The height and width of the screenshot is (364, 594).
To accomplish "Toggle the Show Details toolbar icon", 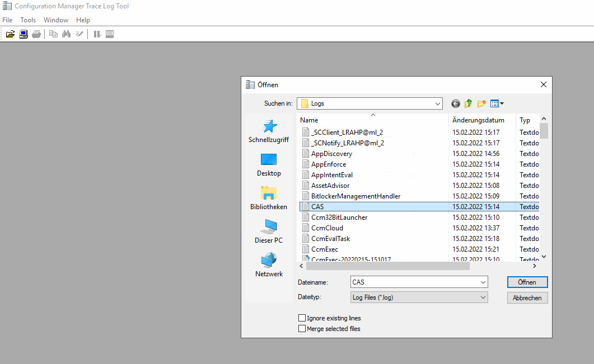I will coord(110,34).
